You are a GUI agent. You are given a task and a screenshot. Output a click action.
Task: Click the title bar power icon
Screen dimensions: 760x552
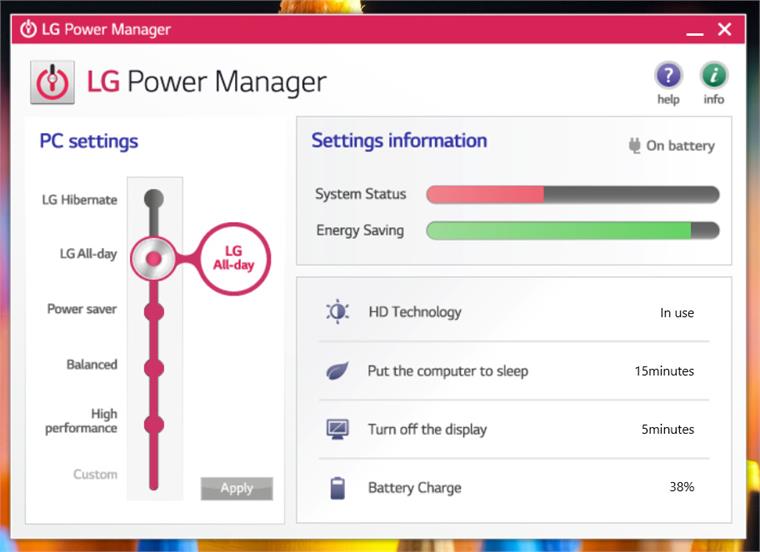[28, 29]
